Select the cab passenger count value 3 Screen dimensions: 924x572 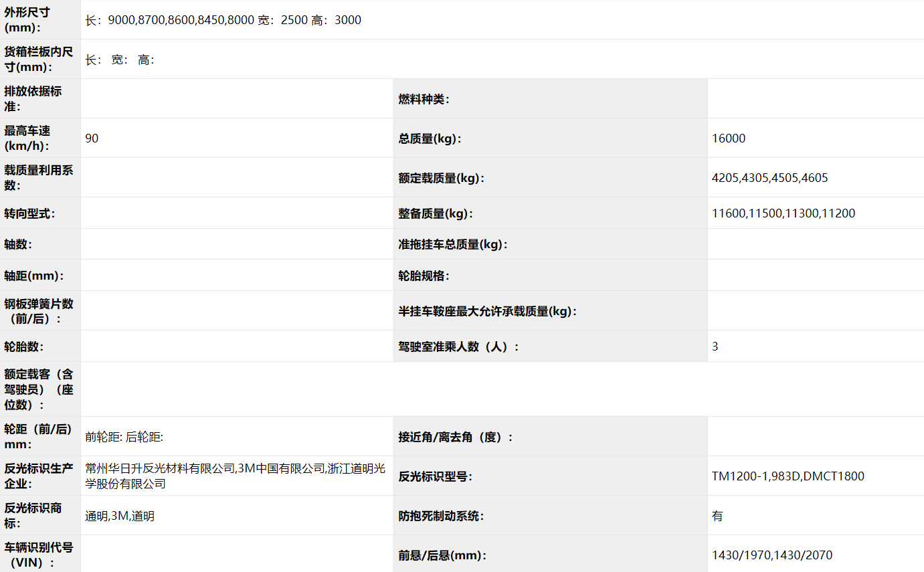(x=715, y=347)
